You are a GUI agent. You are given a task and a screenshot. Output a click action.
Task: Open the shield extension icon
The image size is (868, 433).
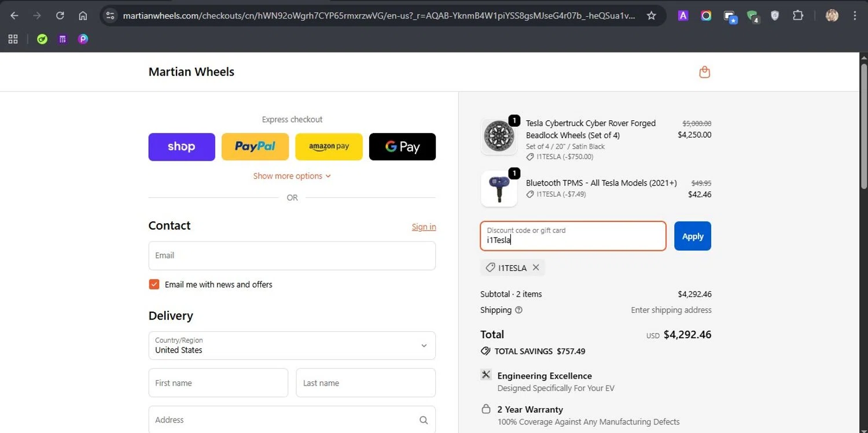tap(775, 16)
